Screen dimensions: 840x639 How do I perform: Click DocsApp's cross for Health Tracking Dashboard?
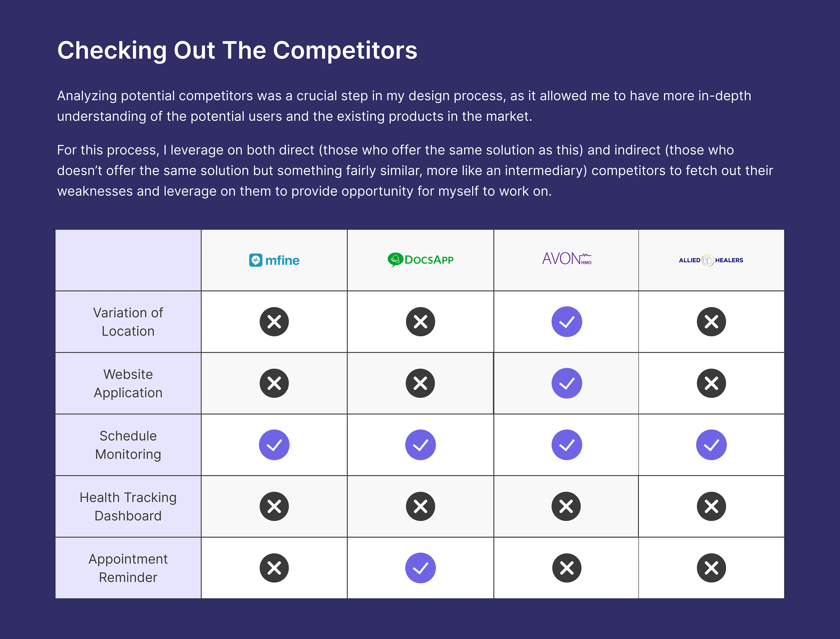coord(421,507)
